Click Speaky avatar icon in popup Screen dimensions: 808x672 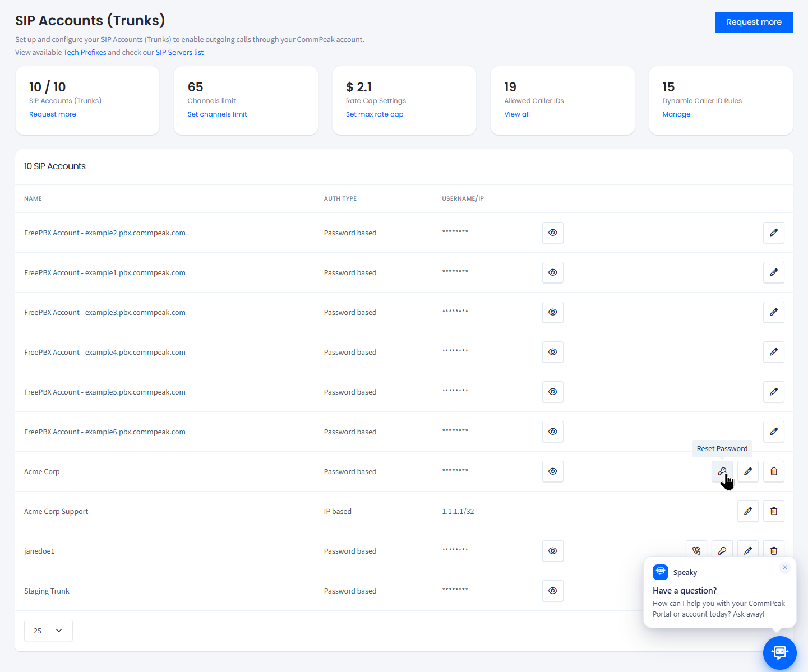click(x=661, y=572)
